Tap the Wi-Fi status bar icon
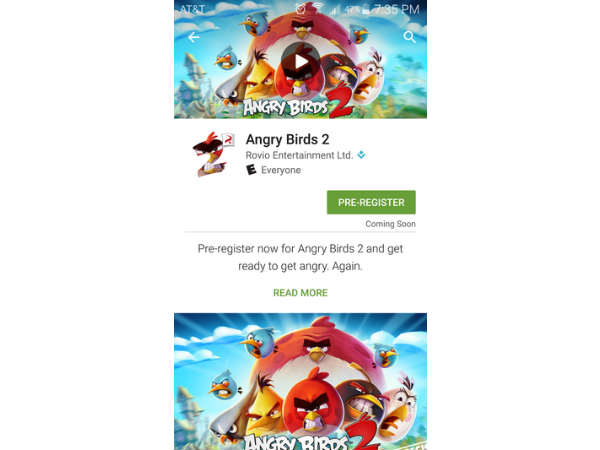Image resolution: width=600 pixels, height=450 pixels. coord(317,8)
